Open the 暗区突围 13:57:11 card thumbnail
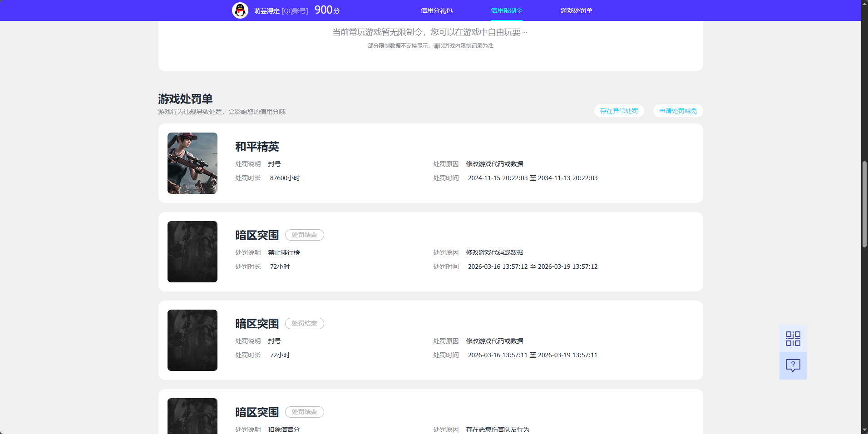This screenshot has height=434, width=868. pyautogui.click(x=192, y=340)
